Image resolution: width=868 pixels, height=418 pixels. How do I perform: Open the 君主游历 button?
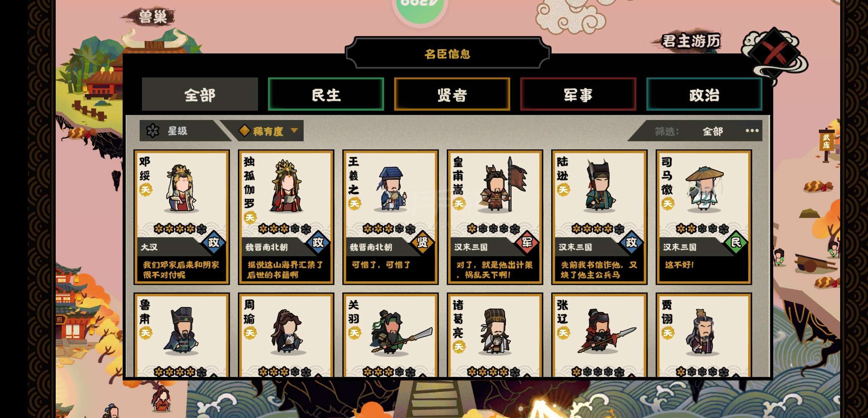point(690,41)
